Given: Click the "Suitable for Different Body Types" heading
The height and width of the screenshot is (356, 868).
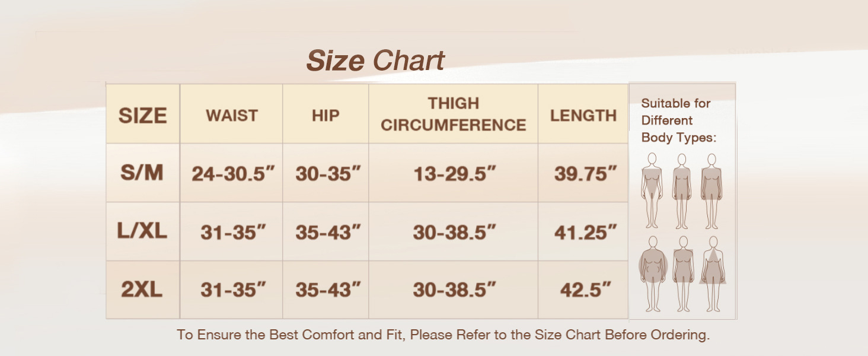Looking at the screenshot, I should (679, 120).
